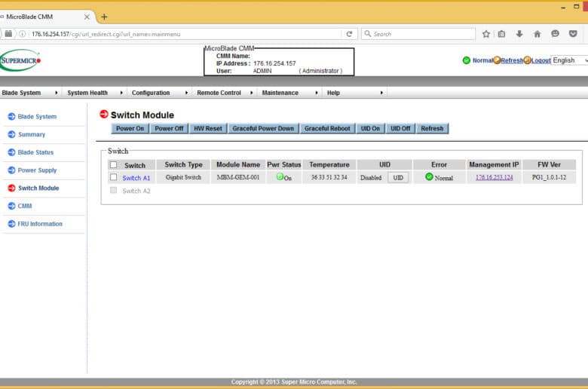Click the search magnifier icon in search box

tap(368, 34)
